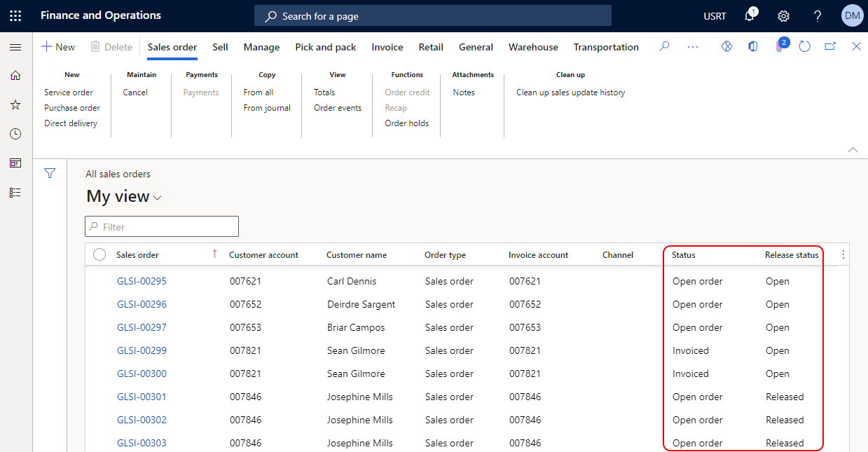Click the Open in Microsoft Office icon
The image size is (868, 452).
[x=752, y=46]
